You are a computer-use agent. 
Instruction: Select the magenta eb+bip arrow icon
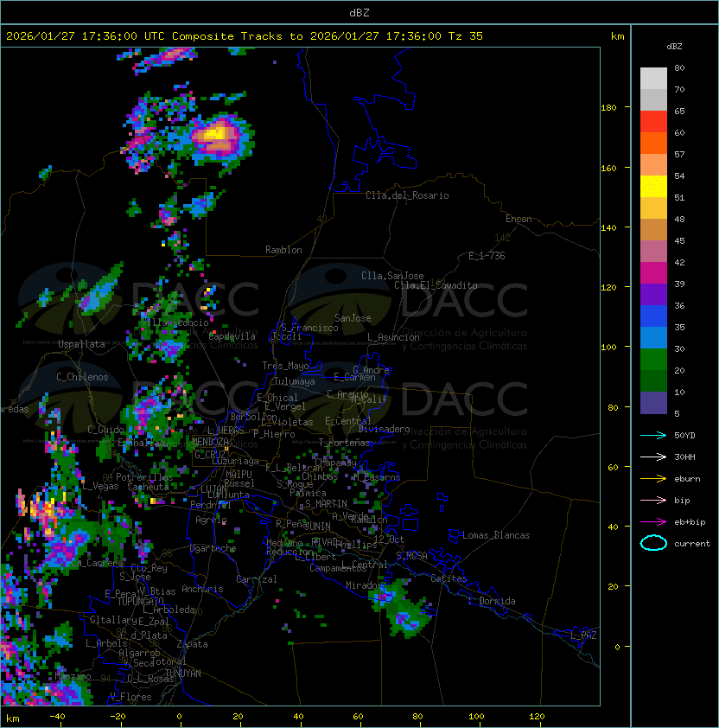pos(653,521)
